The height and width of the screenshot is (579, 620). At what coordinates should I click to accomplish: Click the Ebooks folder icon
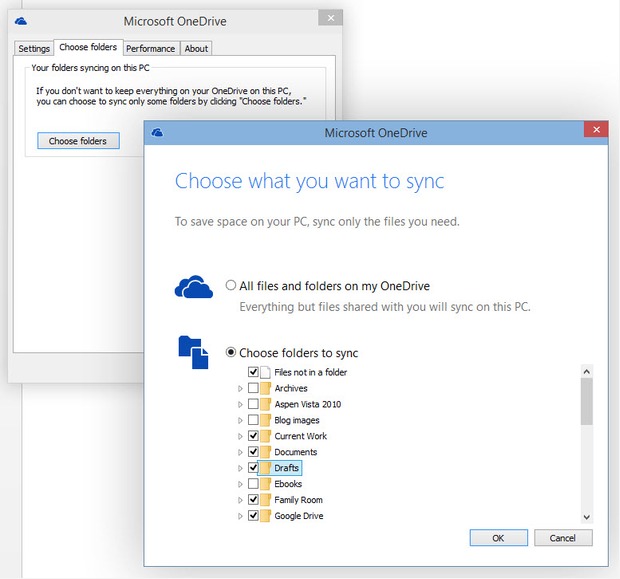266,484
